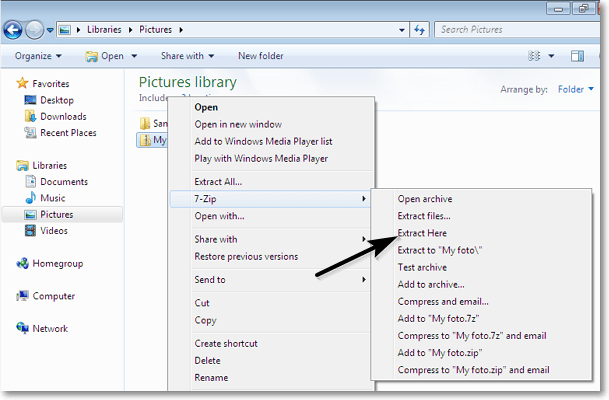Expand the Open button dropdown arrow
Viewport: 609px width, 400px height.
(x=134, y=56)
